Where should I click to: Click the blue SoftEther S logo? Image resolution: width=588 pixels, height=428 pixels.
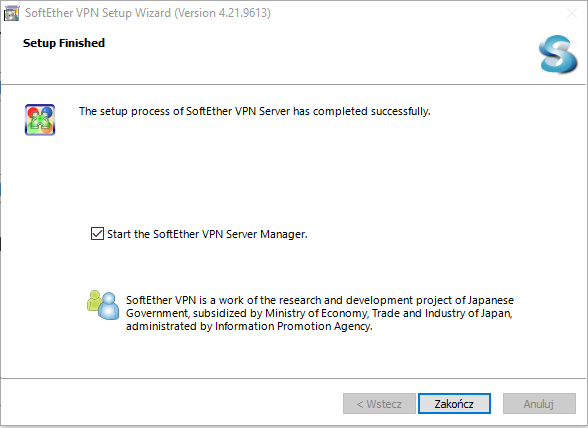[x=558, y=54]
